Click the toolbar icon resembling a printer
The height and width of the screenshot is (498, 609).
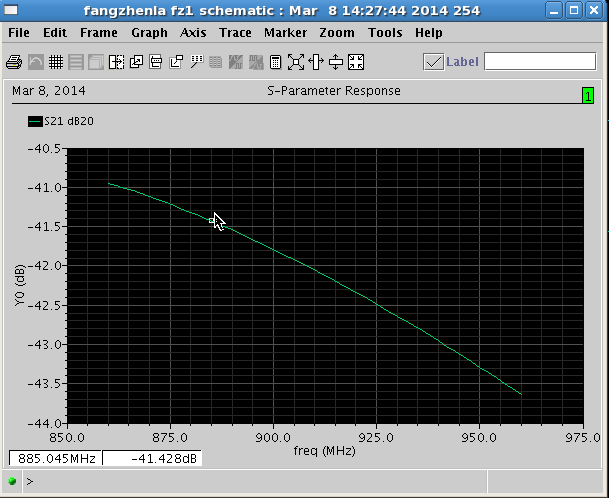[156, 62]
